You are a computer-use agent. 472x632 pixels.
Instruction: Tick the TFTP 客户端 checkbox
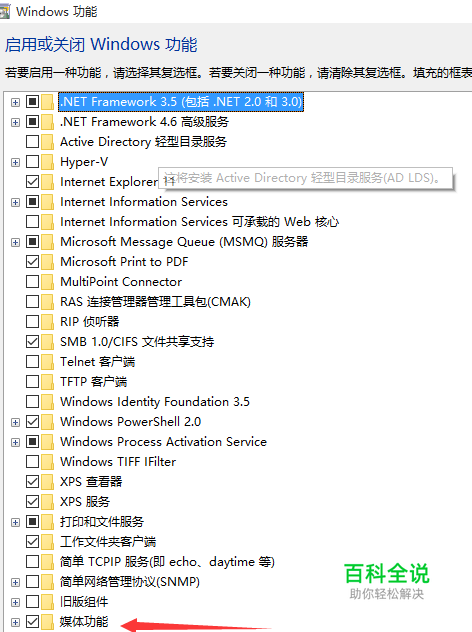point(32,381)
